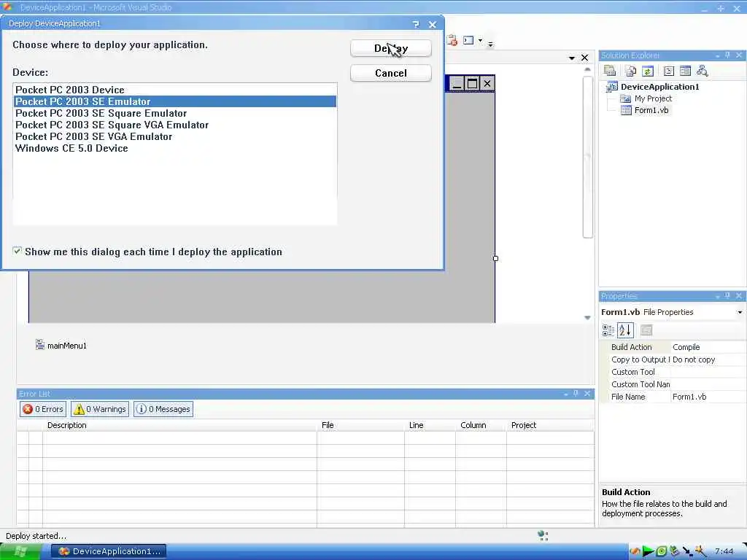Open toolbar options overflow arrow
Image resolution: width=747 pixels, height=560 pixels.
[x=490, y=44]
